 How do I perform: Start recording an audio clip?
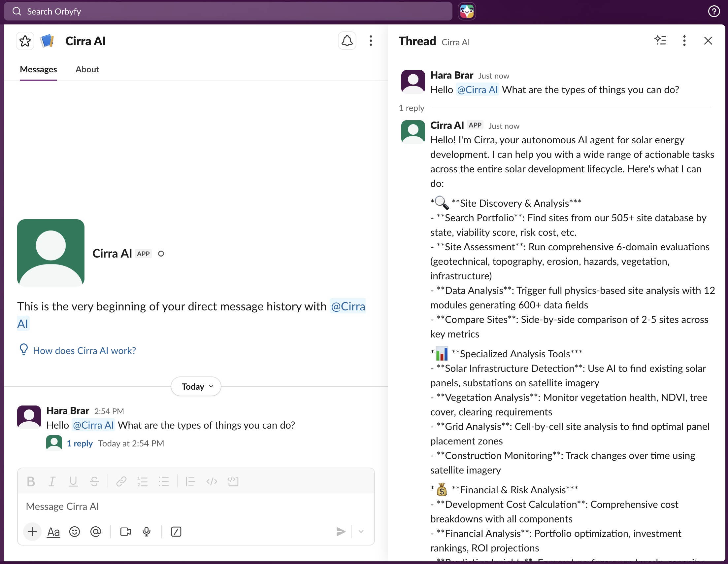147,532
